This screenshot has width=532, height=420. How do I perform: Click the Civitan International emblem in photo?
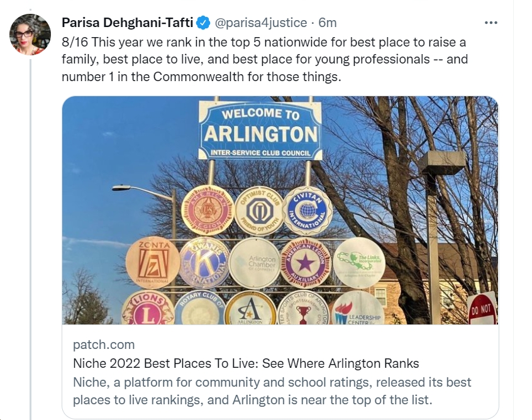(307, 211)
